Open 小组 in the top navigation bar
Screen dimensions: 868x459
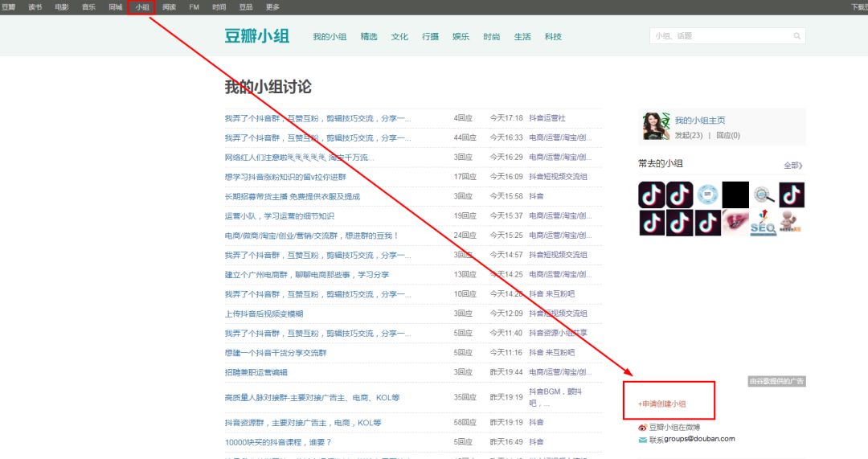tap(141, 7)
